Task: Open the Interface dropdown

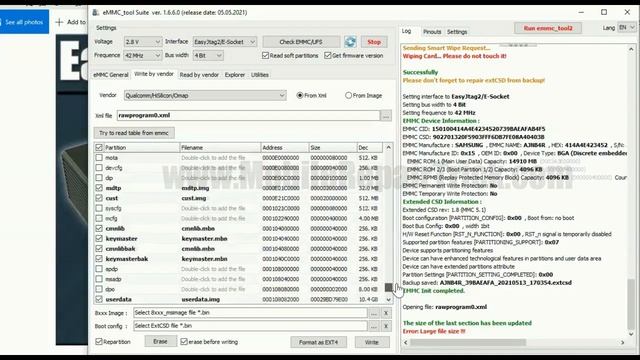Action: (x=224, y=42)
